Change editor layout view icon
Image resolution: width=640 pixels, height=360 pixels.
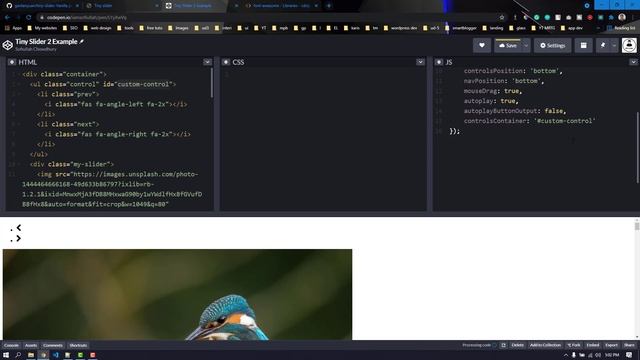(583, 45)
